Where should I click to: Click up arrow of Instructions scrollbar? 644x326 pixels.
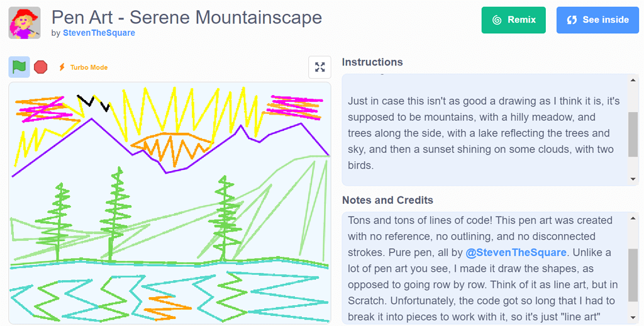(633, 81)
